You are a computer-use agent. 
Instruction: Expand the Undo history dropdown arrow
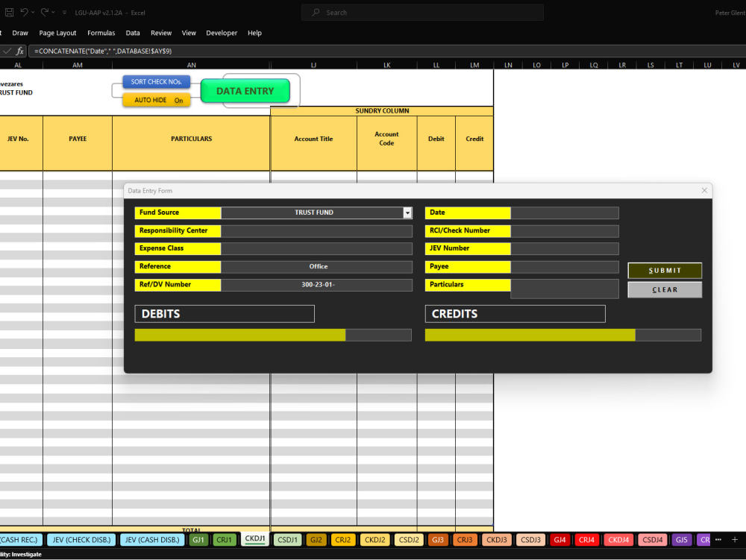click(x=33, y=12)
